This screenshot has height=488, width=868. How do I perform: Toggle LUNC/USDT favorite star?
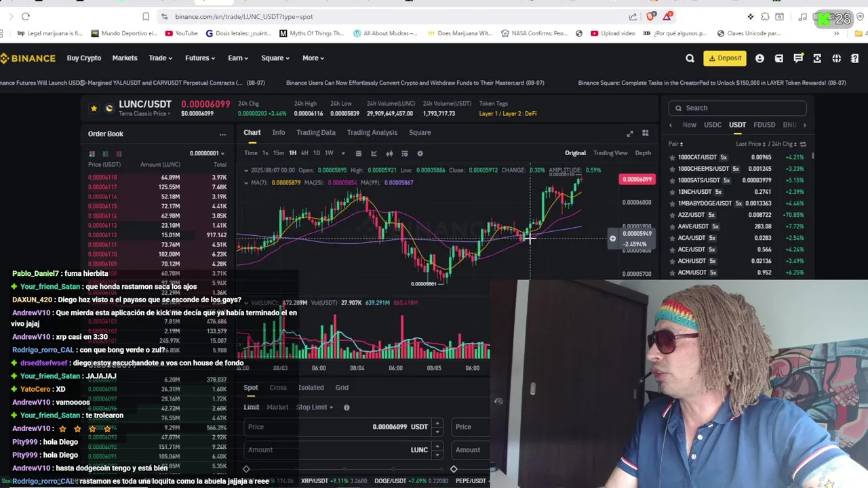[94, 108]
